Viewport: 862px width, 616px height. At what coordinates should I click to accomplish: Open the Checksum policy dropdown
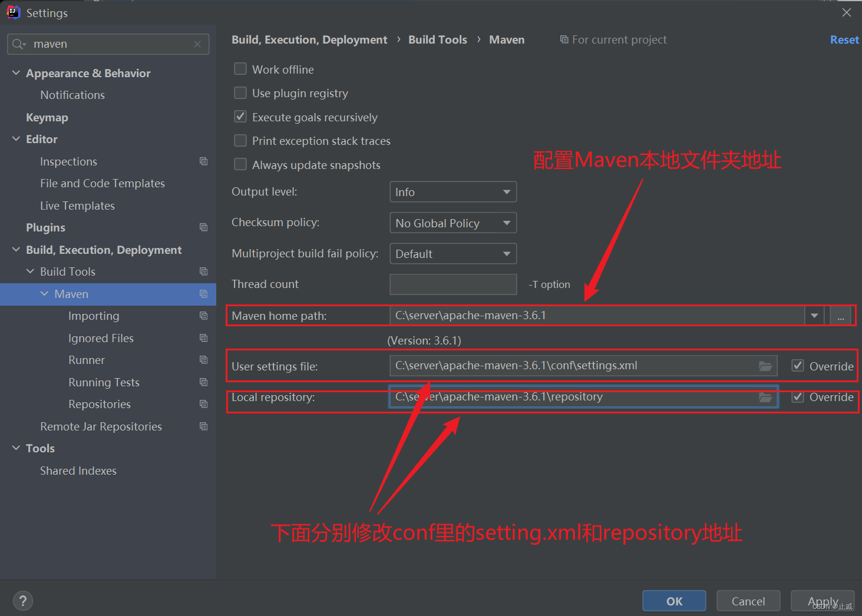coord(453,223)
